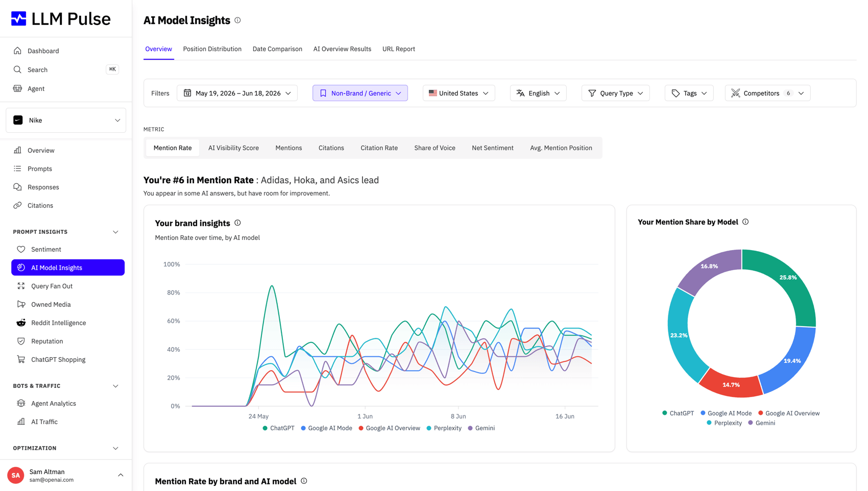868x491 pixels.
Task: Click the LLM Pulse logo icon
Action: coord(19,18)
